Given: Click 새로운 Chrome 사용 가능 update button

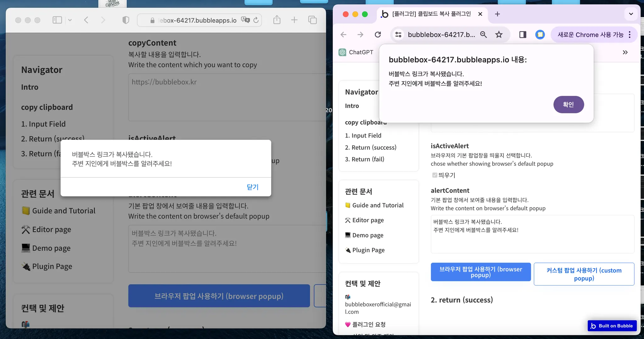Looking at the screenshot, I should point(591,35).
